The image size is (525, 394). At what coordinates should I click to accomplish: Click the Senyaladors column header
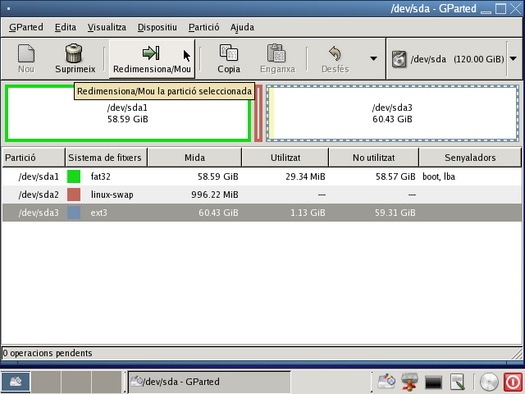[x=470, y=157]
